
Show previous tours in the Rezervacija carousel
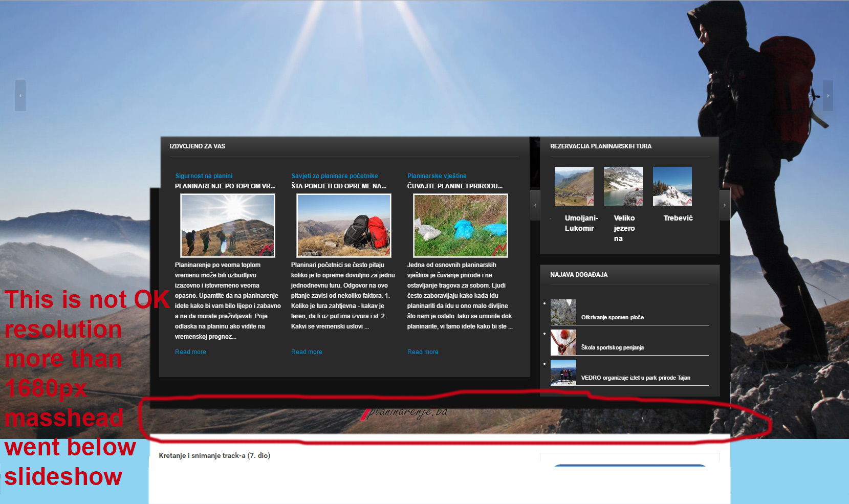pos(535,205)
